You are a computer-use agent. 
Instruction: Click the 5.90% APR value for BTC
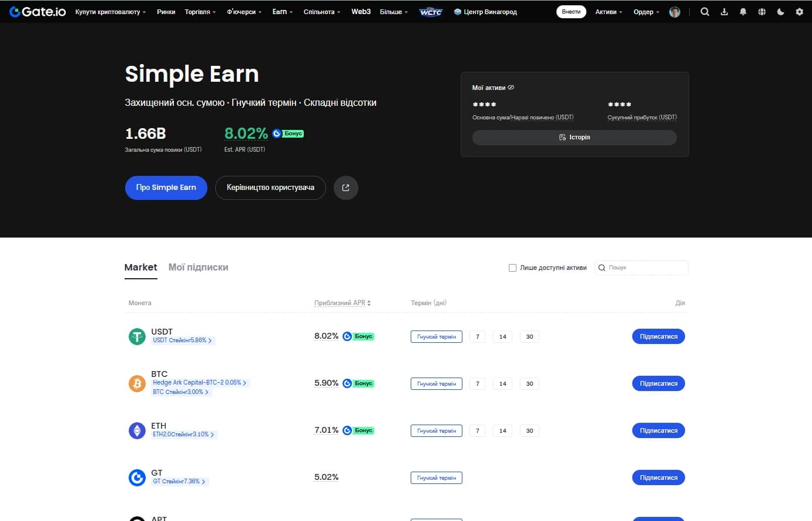pyautogui.click(x=326, y=383)
